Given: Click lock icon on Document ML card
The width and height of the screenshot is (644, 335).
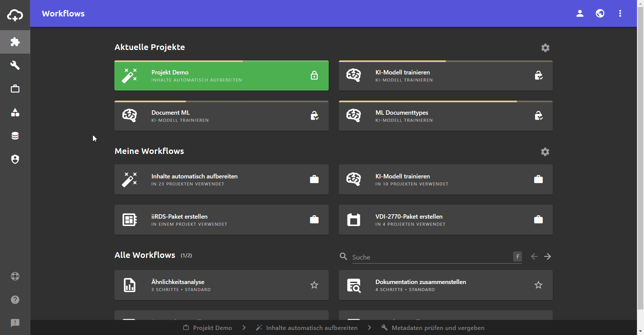Looking at the screenshot, I should [314, 116].
